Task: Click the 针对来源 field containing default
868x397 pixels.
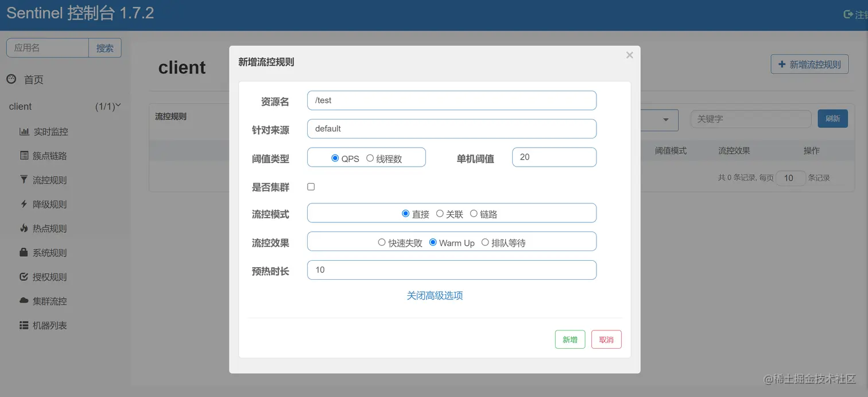Action: [x=452, y=129]
